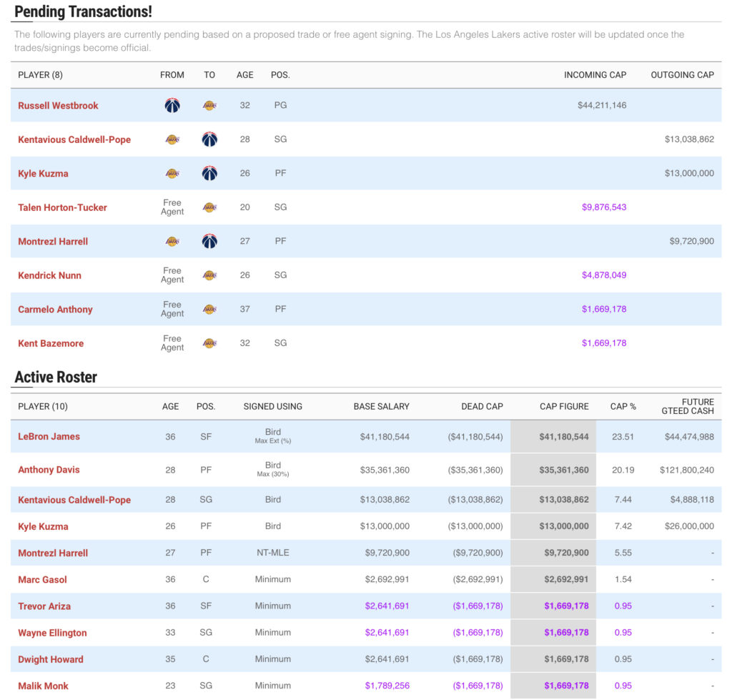Select Horton-Tucker's incoming cap $9,876,543
The height and width of the screenshot is (700, 732).
(603, 207)
